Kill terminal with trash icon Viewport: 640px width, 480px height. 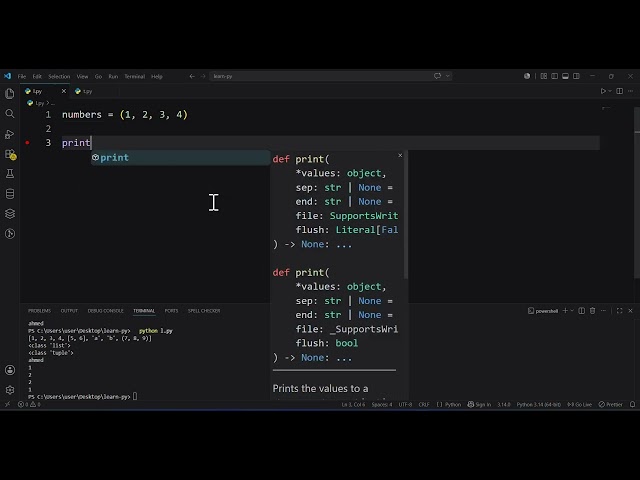tap(592, 311)
